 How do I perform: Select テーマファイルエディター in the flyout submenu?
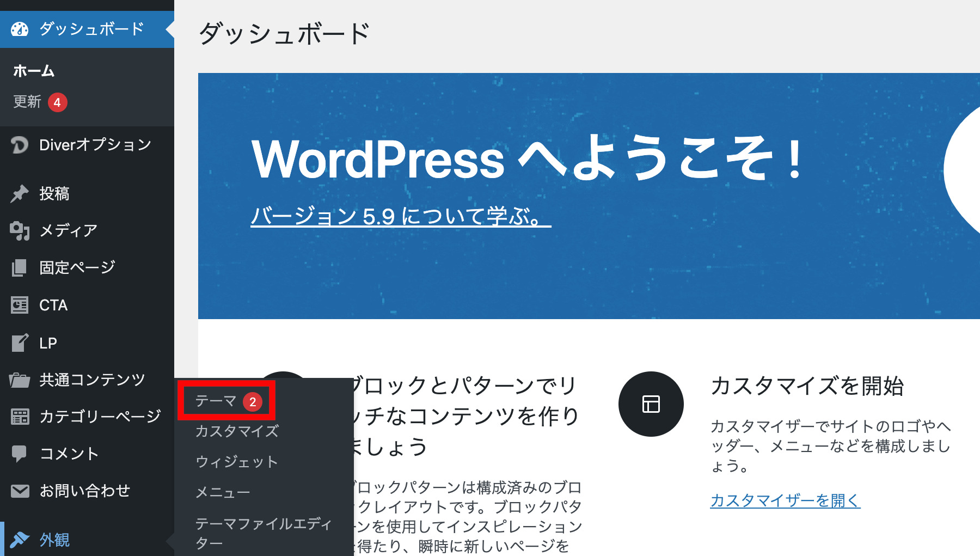(x=264, y=533)
